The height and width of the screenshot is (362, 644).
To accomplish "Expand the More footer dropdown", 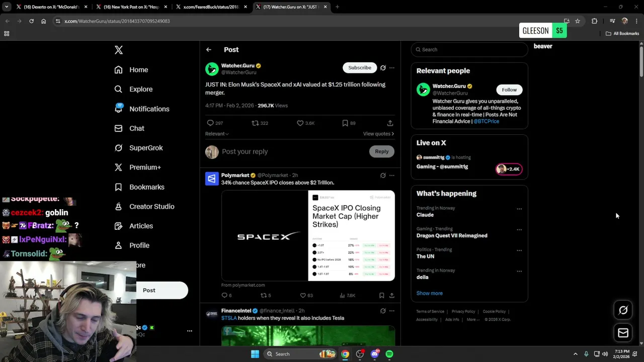I will [473, 320].
